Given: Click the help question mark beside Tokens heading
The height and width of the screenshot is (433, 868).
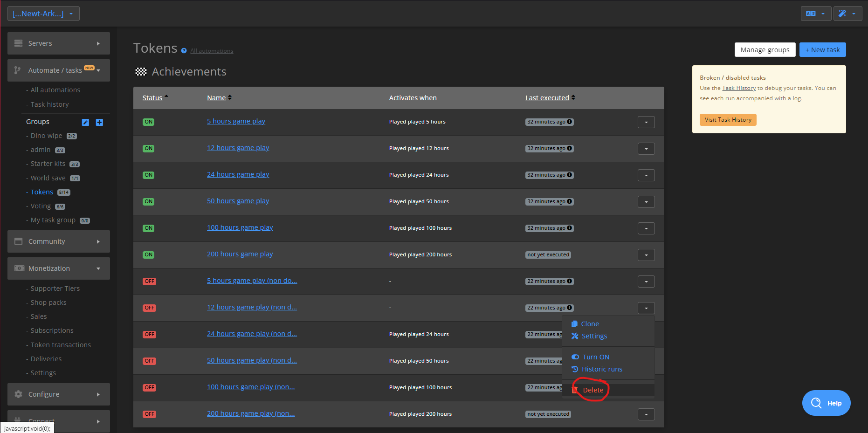Looking at the screenshot, I should 184,51.
